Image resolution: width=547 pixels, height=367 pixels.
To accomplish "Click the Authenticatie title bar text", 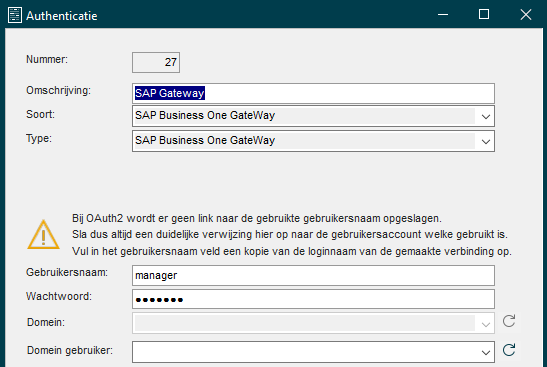I will [x=62, y=16].
